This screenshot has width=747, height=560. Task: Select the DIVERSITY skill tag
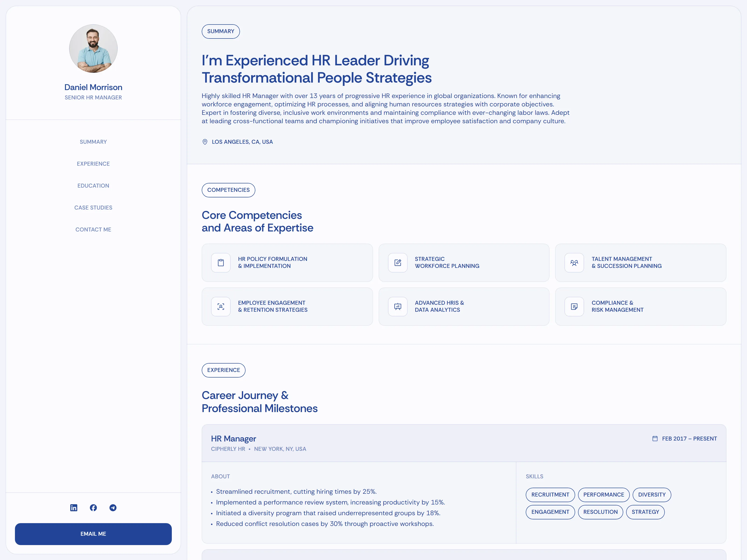click(x=652, y=494)
